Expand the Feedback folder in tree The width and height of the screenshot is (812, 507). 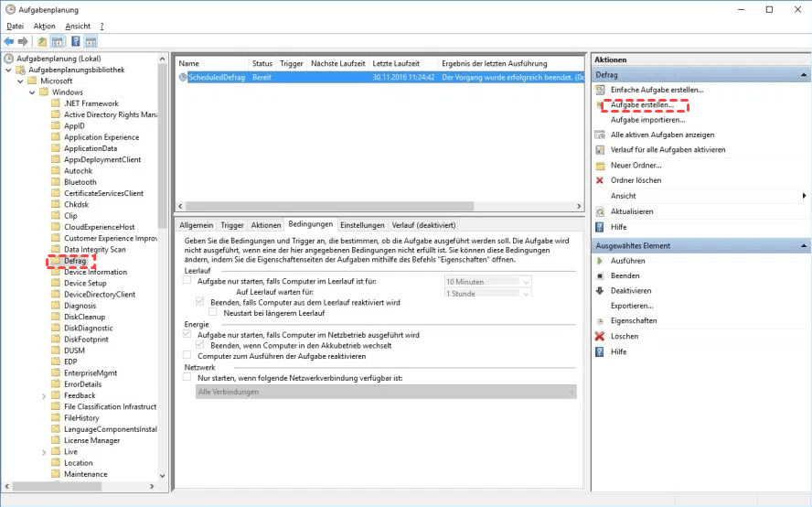point(45,395)
